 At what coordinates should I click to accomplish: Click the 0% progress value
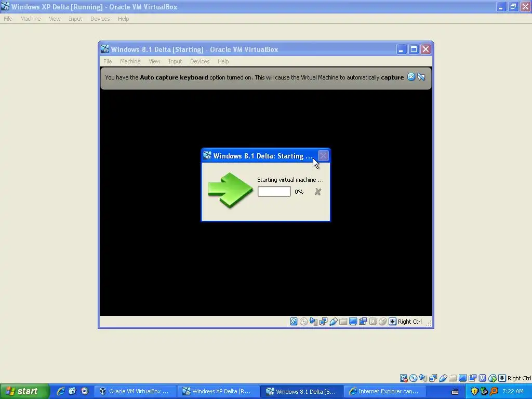pos(299,192)
